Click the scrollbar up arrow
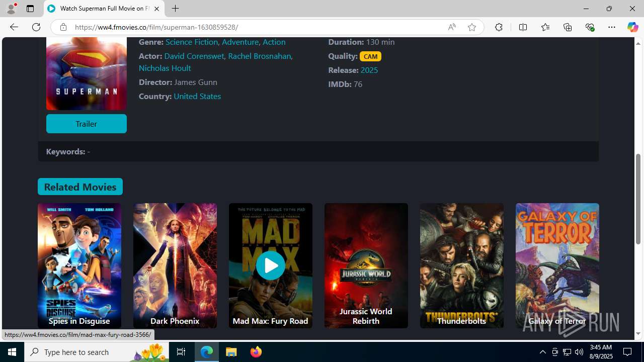The image size is (644, 362). (638, 43)
